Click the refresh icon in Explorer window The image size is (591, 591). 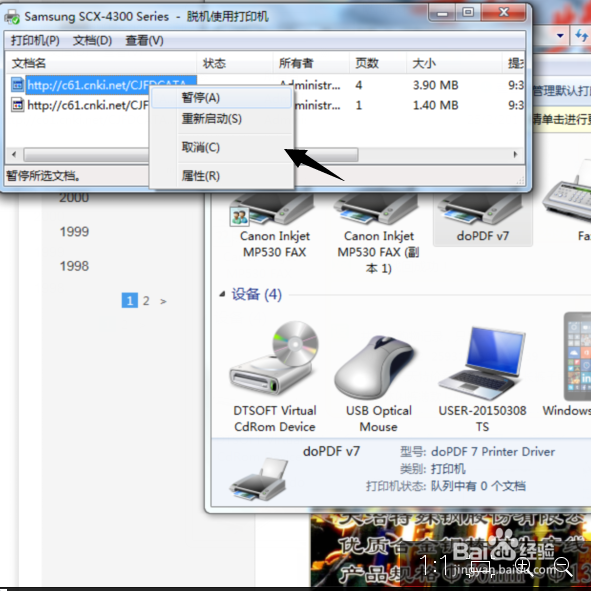tap(581, 36)
